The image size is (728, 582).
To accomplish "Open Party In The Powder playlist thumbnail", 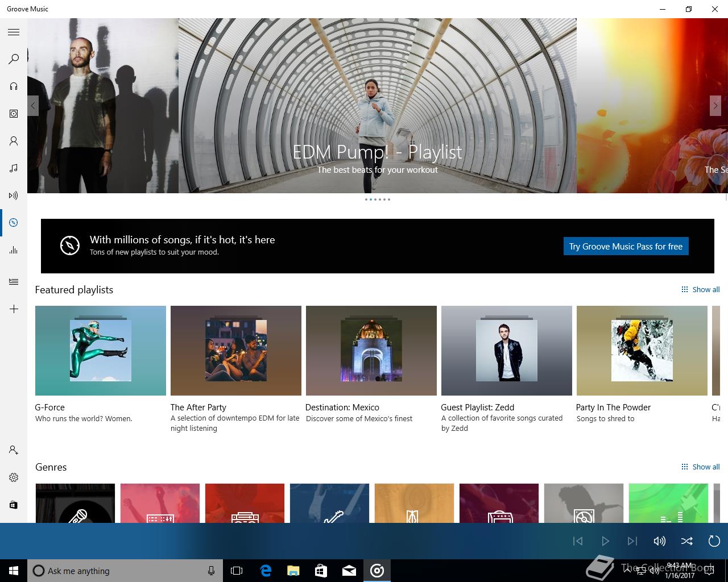I will (642, 351).
